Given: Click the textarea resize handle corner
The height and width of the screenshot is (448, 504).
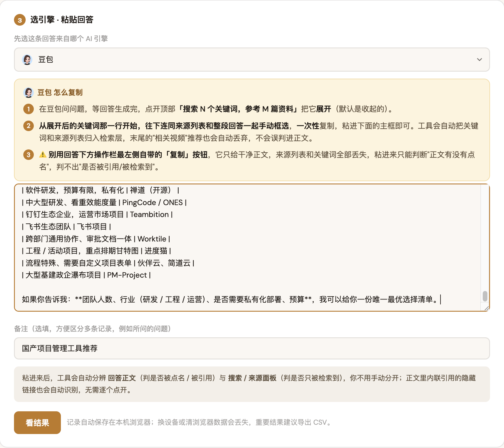Looking at the screenshot, I should click(x=487, y=308).
